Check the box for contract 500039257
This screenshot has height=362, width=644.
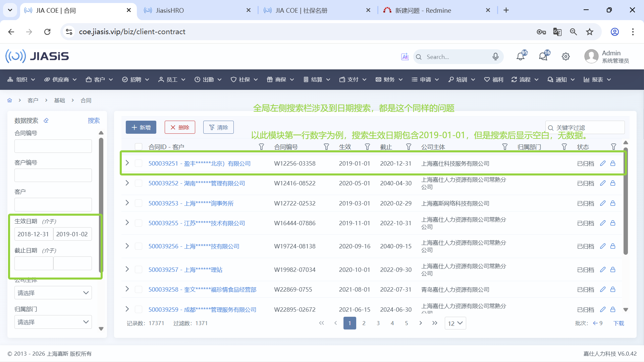[138, 269]
